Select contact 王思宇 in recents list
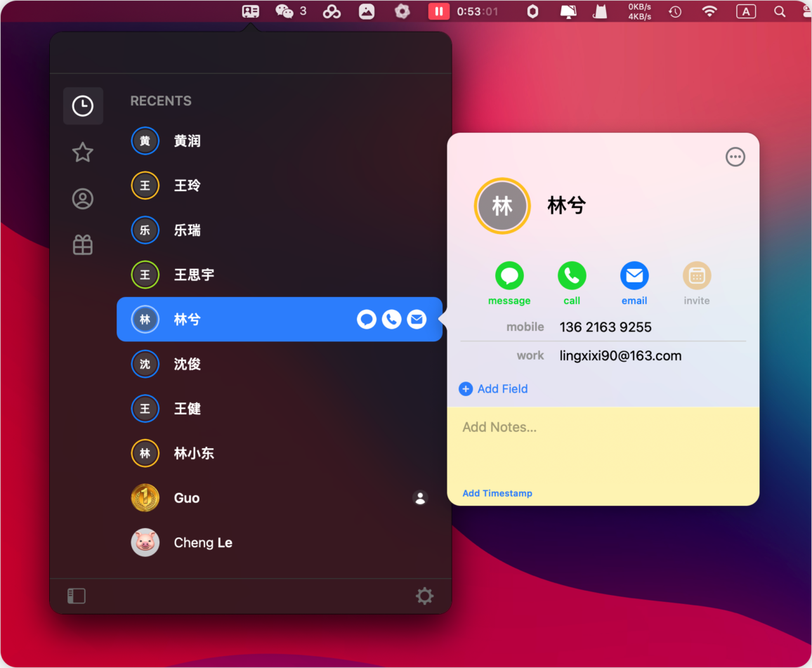Viewport: 812px width, 668px height. 195,275
